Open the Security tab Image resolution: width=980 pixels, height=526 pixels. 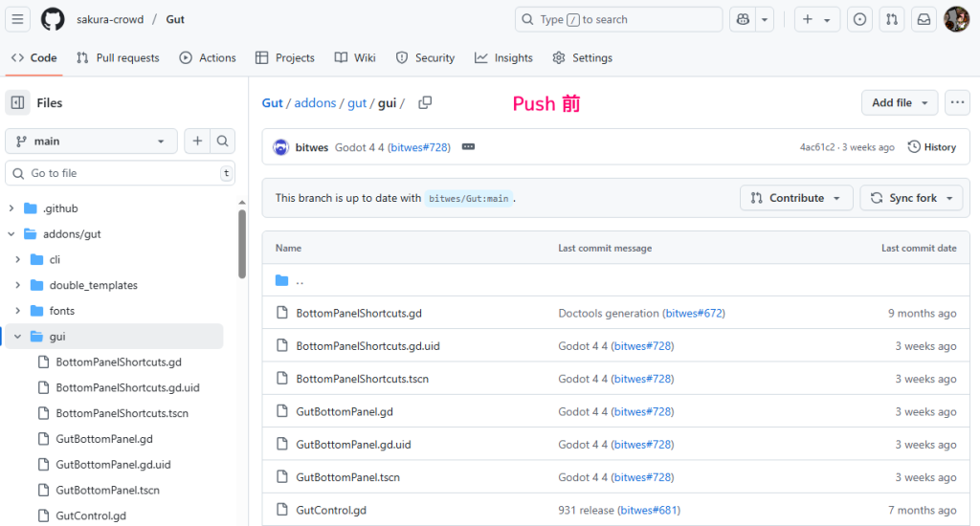(425, 57)
